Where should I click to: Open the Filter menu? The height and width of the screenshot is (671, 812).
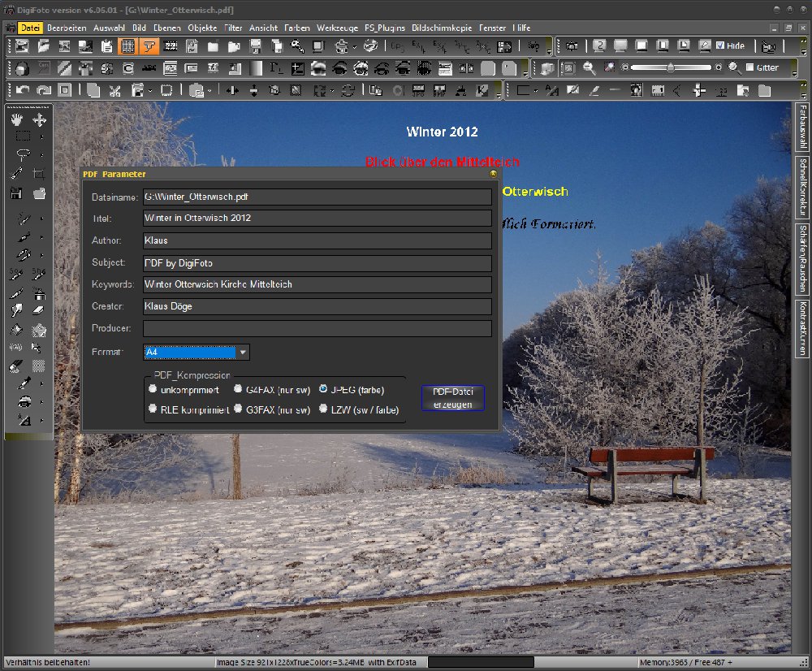click(233, 28)
